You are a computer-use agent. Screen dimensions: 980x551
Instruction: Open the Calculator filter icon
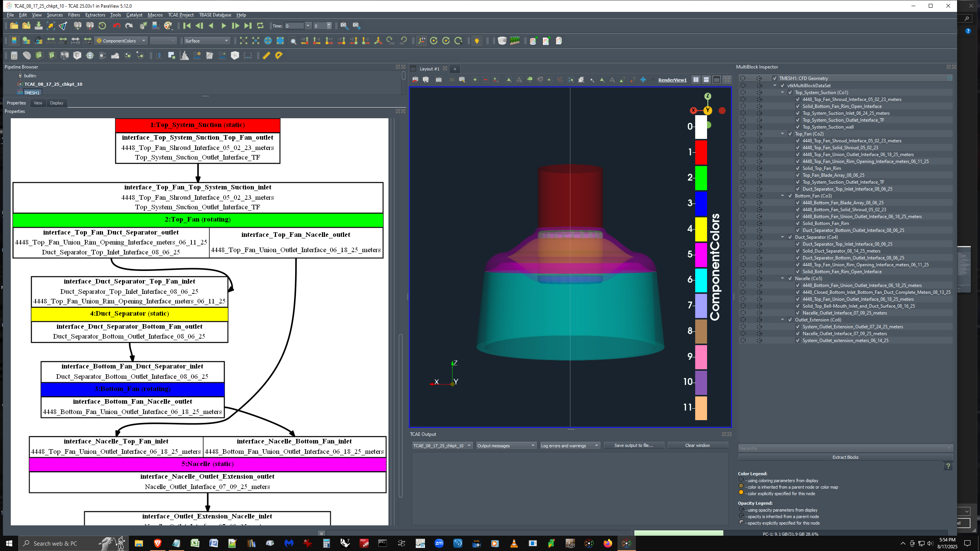(x=14, y=55)
